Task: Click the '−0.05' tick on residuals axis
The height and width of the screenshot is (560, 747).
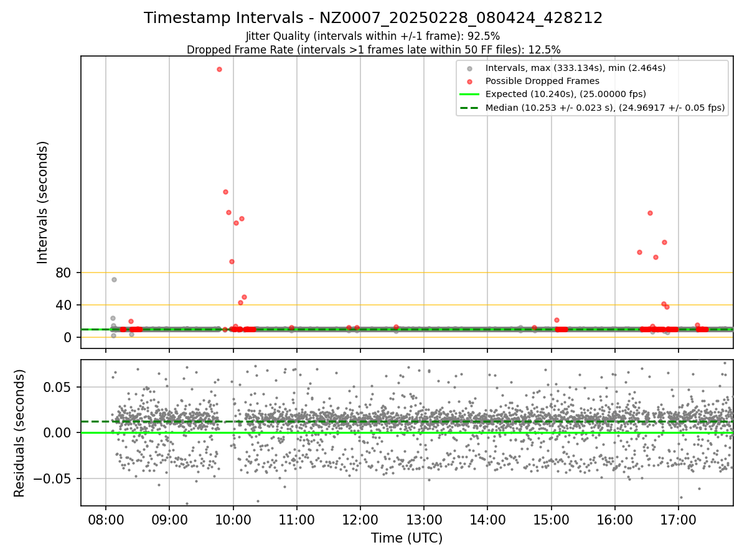Action: click(x=52, y=478)
